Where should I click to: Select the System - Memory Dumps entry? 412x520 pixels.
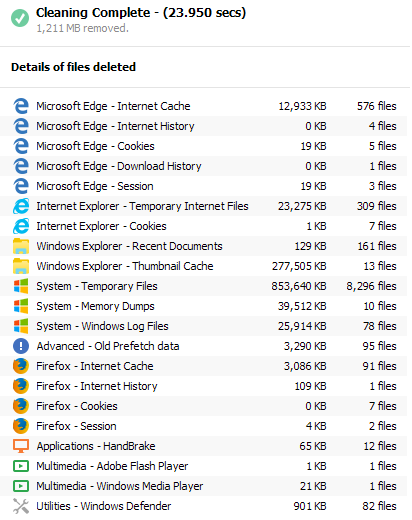point(203,306)
